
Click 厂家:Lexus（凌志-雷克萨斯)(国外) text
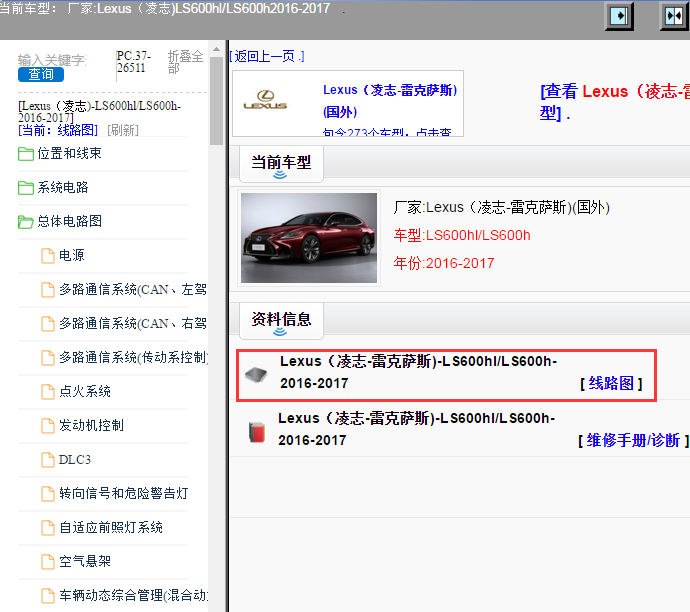[x=502, y=207]
